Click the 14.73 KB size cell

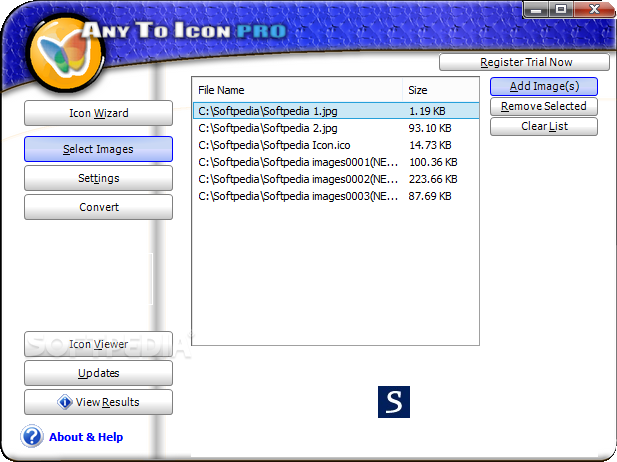pyautogui.click(x=430, y=145)
